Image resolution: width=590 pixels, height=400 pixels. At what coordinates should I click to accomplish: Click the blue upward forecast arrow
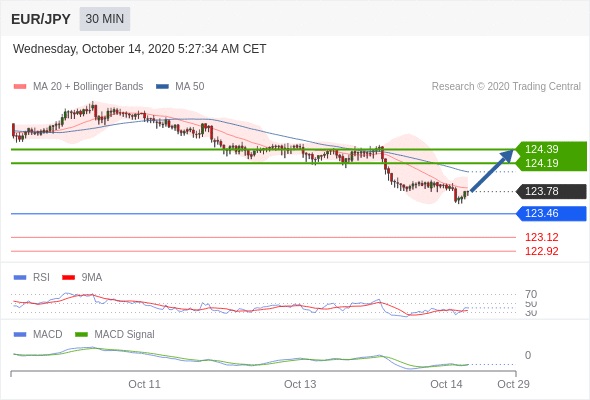point(491,170)
